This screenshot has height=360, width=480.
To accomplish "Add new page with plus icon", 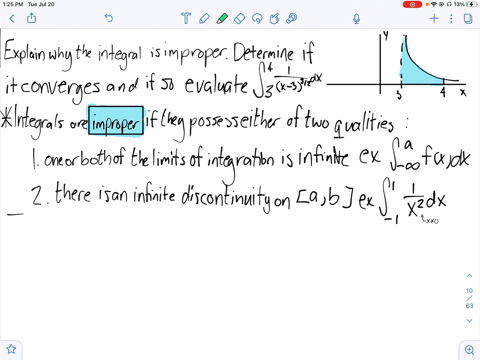I will pyautogui.click(x=434, y=18).
